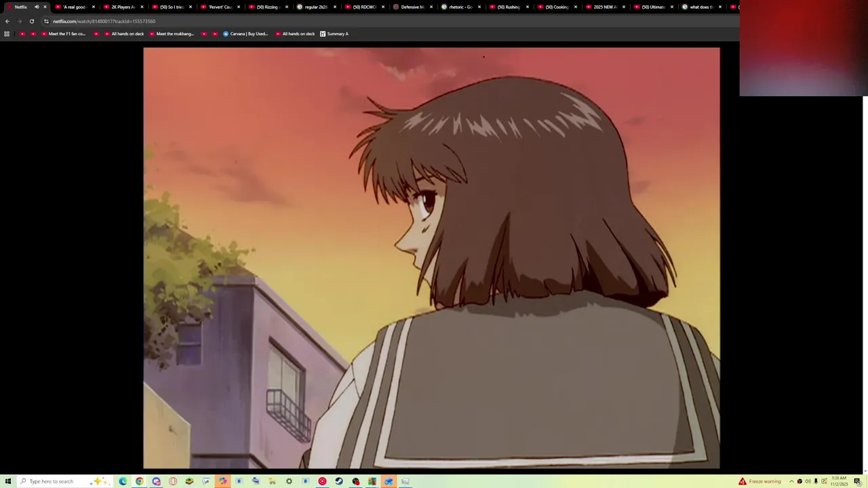868x488 pixels.
Task: Reload the Netflix page
Action: point(31,21)
